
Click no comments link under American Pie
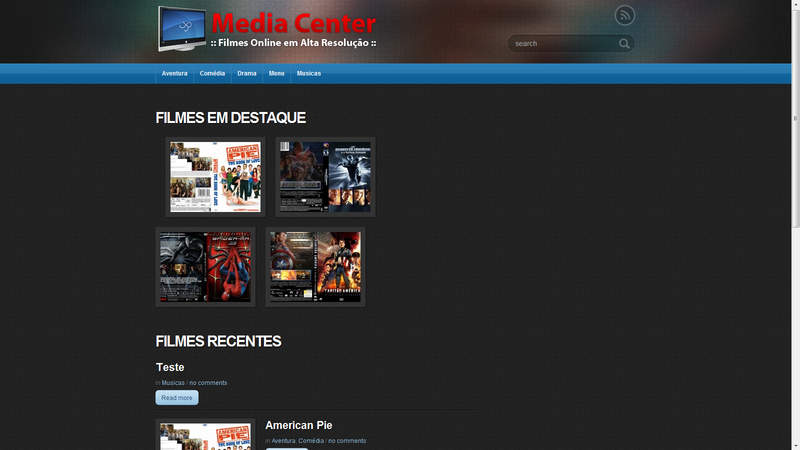(x=347, y=441)
